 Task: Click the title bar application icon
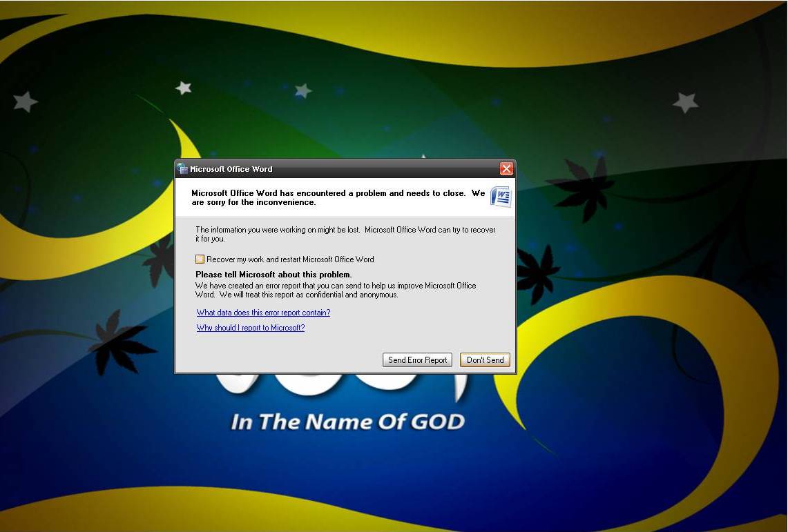point(182,168)
